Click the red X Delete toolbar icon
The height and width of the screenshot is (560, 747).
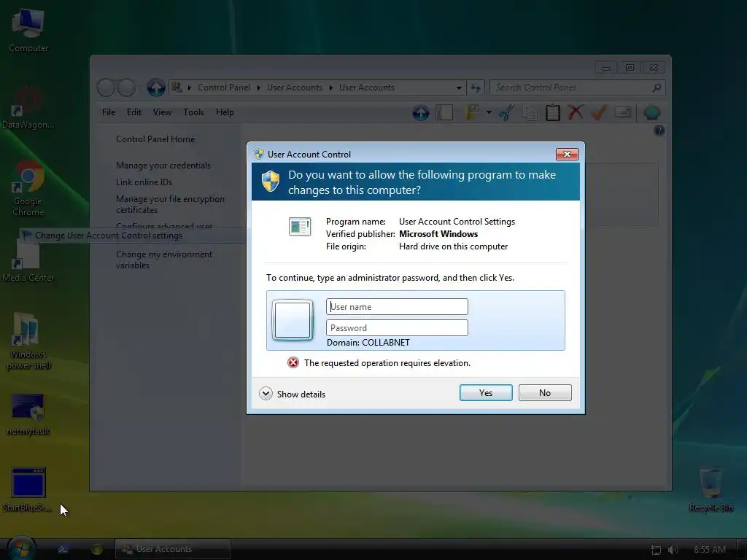(576, 113)
